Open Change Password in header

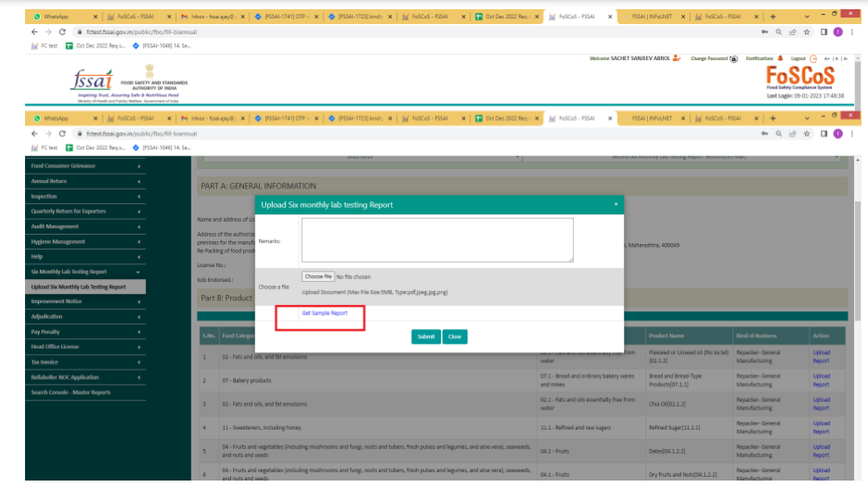(714, 58)
